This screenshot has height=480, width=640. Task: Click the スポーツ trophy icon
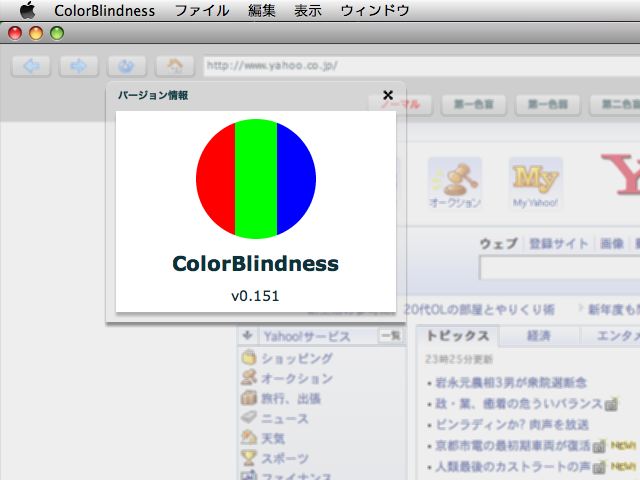tap(248, 458)
